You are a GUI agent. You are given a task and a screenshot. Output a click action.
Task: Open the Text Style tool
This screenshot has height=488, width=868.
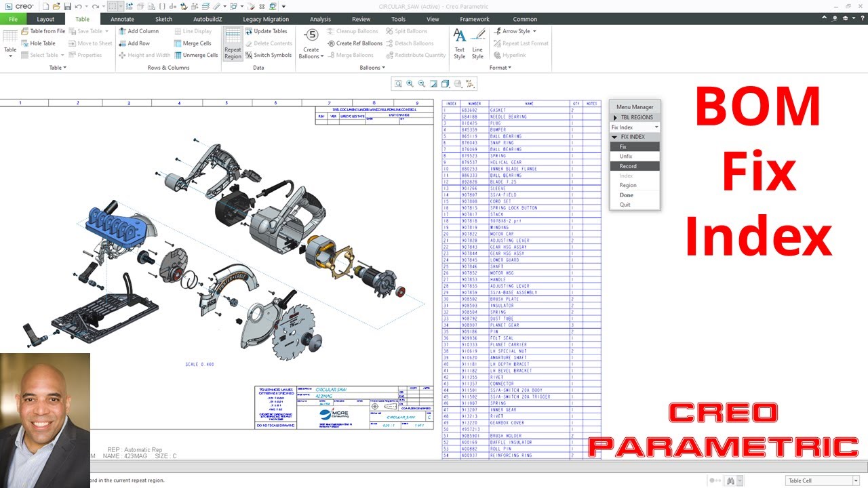click(460, 44)
